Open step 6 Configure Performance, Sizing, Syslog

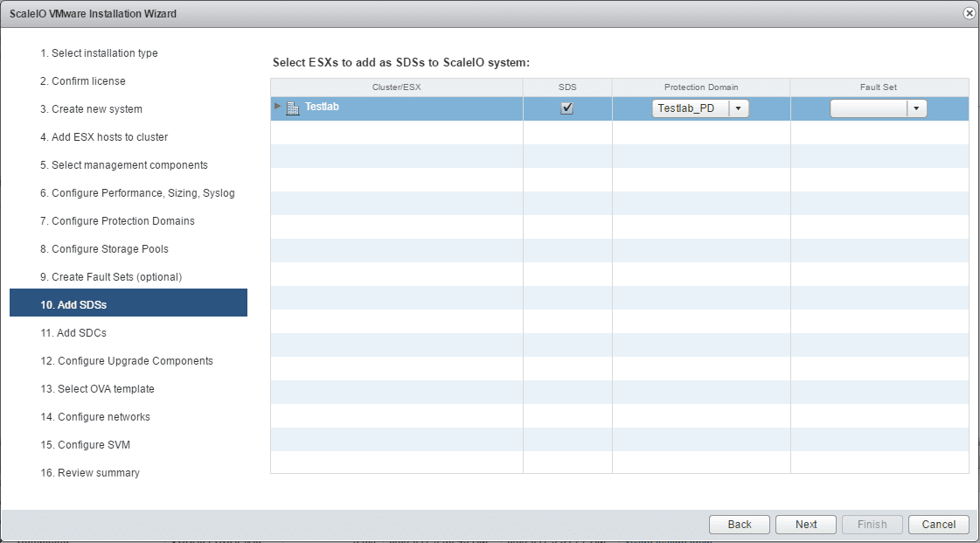137,193
